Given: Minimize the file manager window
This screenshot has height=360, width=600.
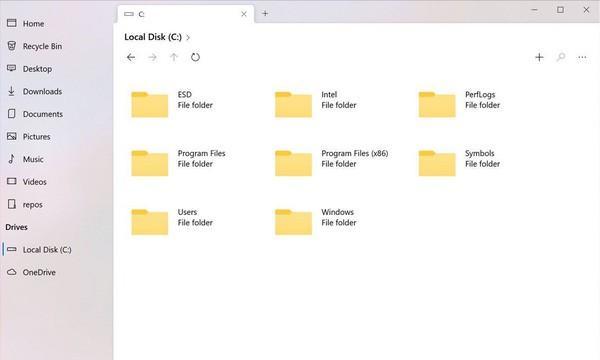Looking at the screenshot, I should point(535,10).
